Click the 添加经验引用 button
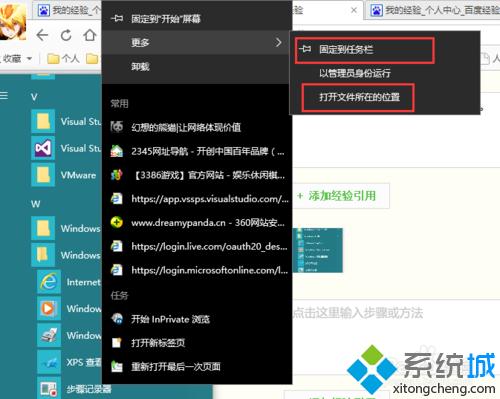The height and width of the screenshot is (399, 500). 342,196
